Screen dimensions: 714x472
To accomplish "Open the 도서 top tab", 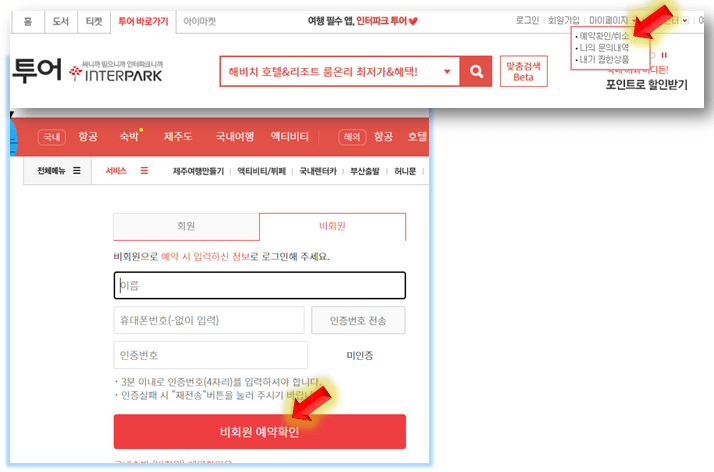I will [61, 21].
